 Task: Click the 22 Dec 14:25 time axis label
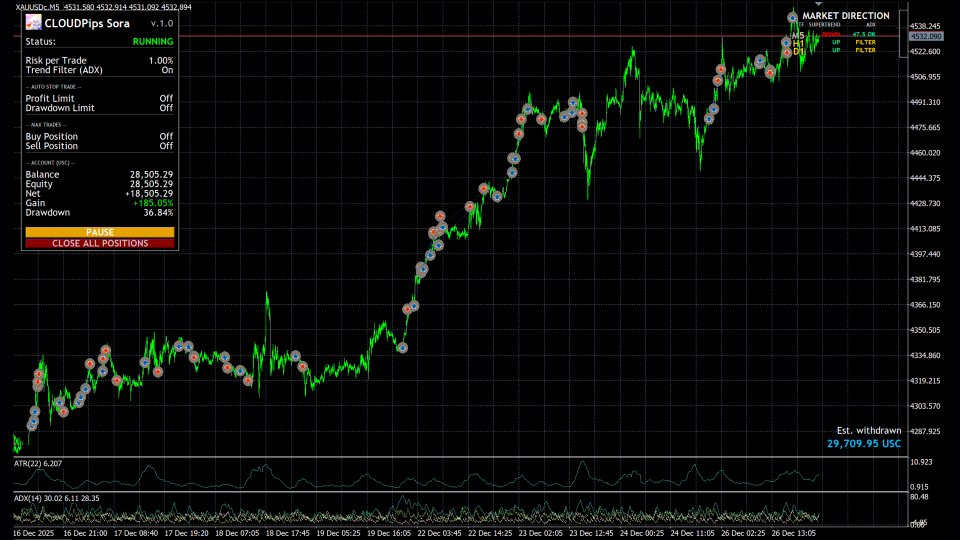[490, 533]
